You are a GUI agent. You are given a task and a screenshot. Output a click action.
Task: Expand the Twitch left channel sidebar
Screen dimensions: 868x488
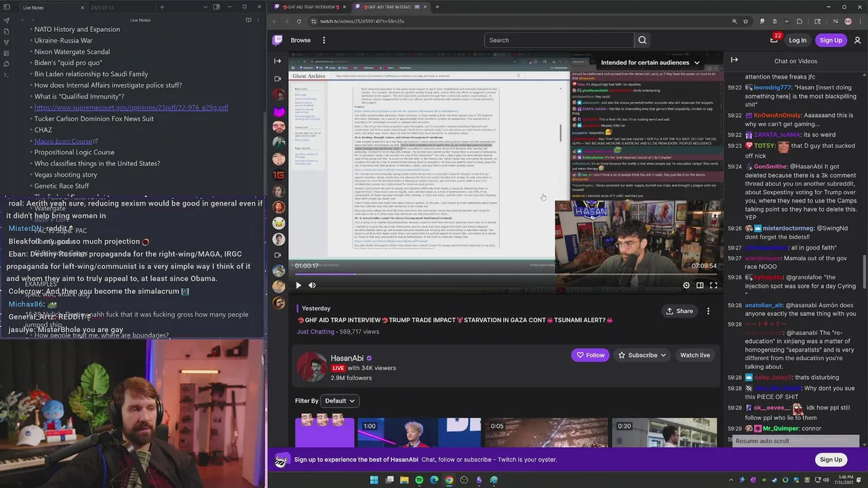pyautogui.click(x=277, y=60)
